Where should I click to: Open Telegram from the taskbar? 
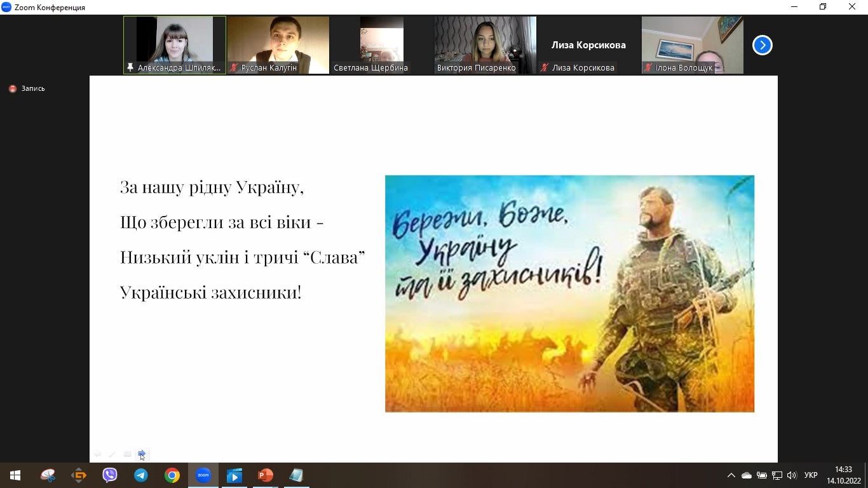(x=141, y=475)
